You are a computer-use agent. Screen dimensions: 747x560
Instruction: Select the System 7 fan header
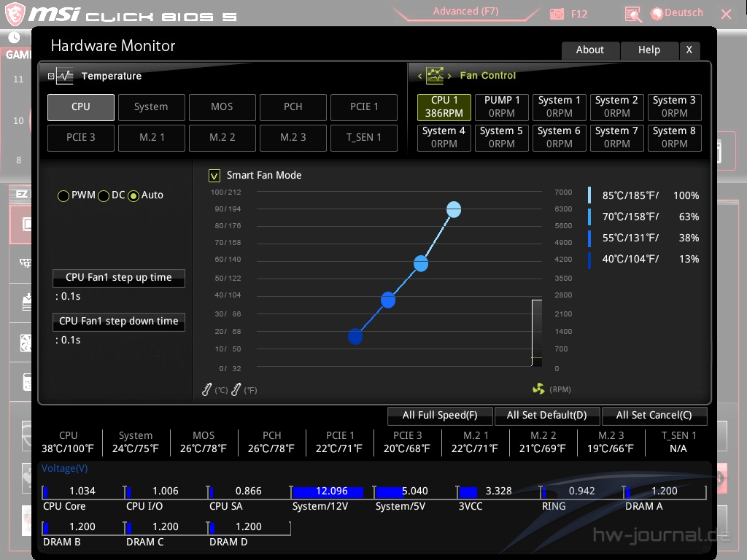click(617, 138)
